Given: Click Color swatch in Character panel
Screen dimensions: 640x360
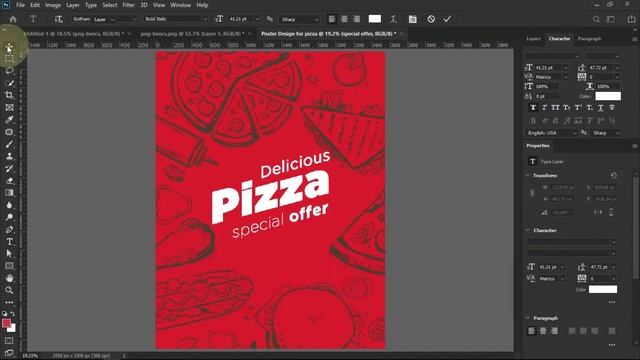Looking at the screenshot, I should 608,96.
